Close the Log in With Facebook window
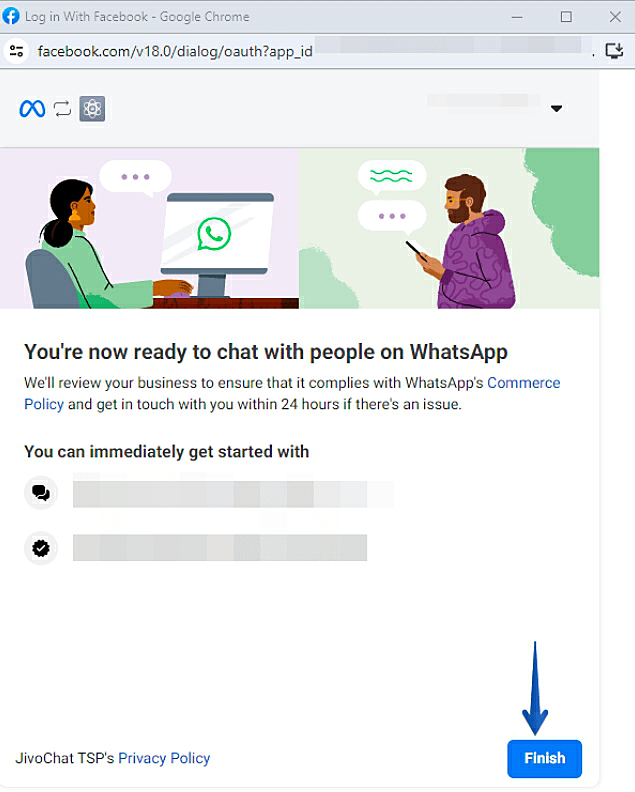The height and width of the screenshot is (792, 635). pos(615,17)
